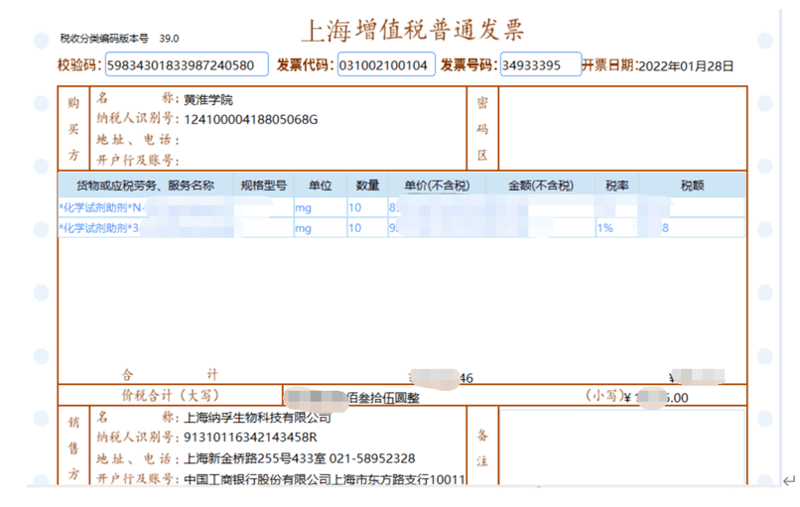Click the 校验码 input field
800x507 pixels.
pyautogui.click(x=186, y=66)
